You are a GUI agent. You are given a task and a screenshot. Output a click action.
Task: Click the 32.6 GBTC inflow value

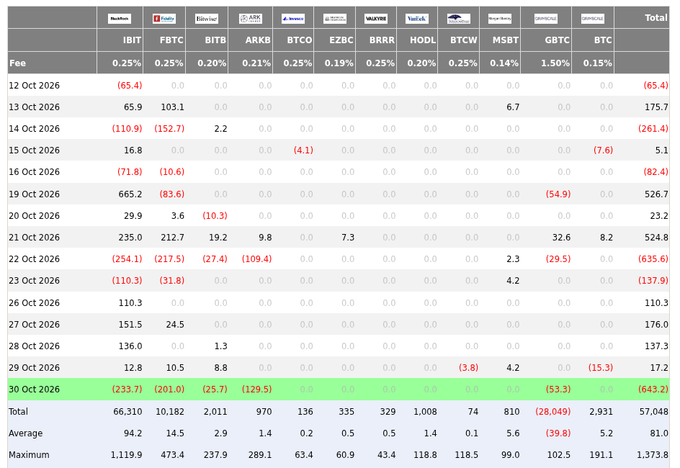click(562, 238)
